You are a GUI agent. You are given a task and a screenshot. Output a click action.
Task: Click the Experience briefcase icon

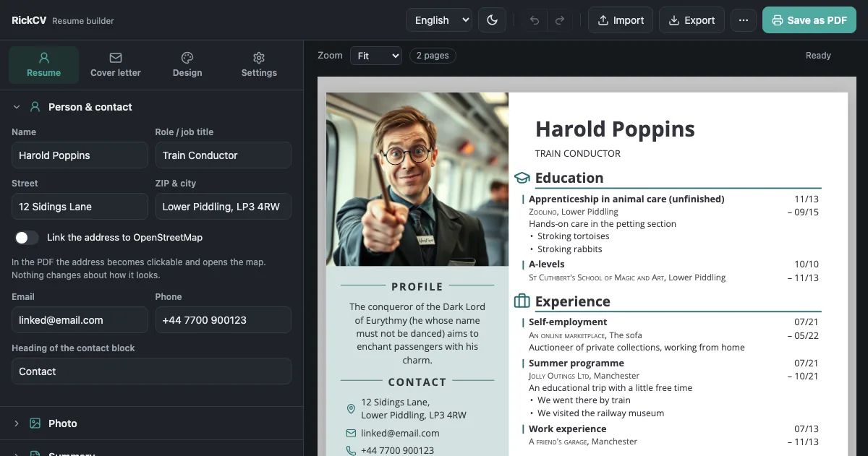(x=522, y=301)
